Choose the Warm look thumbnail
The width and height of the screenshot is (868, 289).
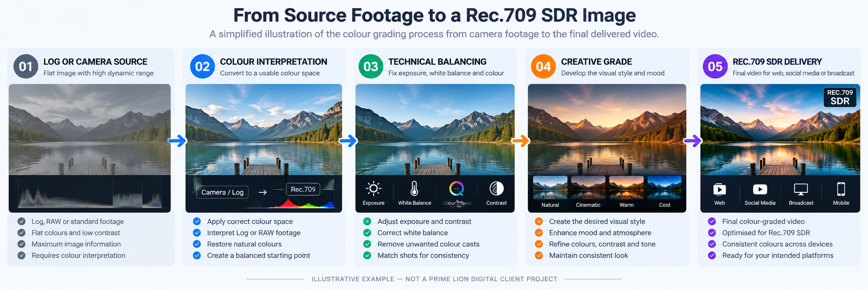[x=626, y=188]
